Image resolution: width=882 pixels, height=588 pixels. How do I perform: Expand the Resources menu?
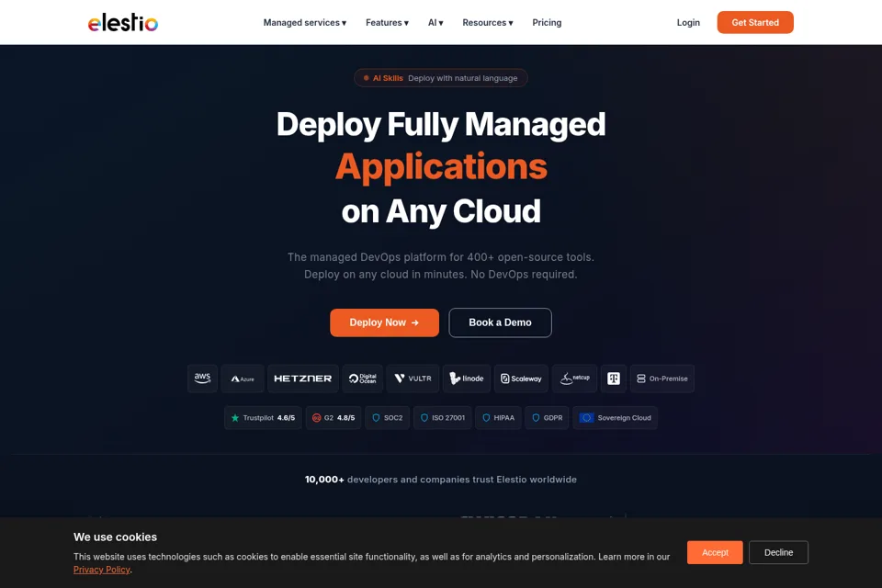click(488, 22)
